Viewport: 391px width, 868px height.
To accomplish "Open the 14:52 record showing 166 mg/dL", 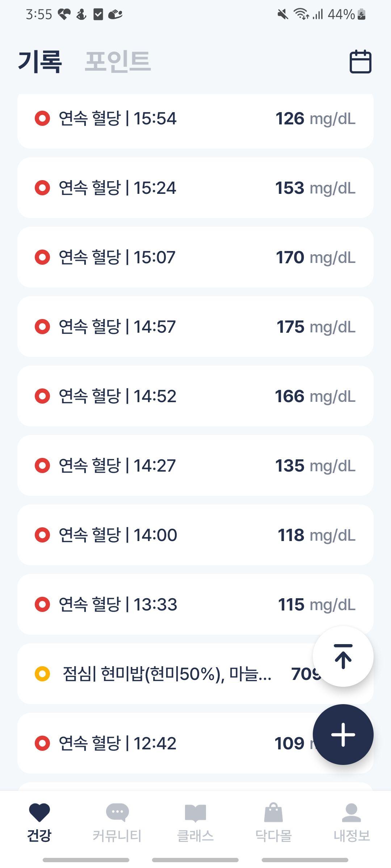I will click(195, 396).
